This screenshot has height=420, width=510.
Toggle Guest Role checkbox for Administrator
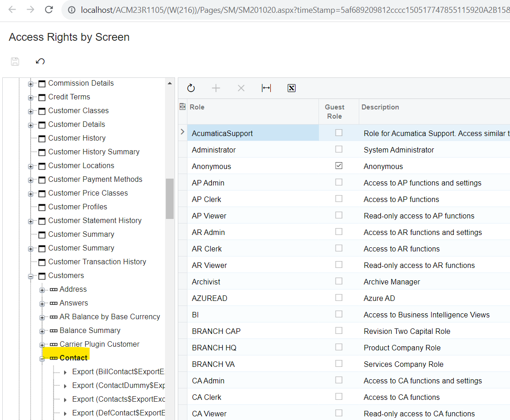[339, 149]
